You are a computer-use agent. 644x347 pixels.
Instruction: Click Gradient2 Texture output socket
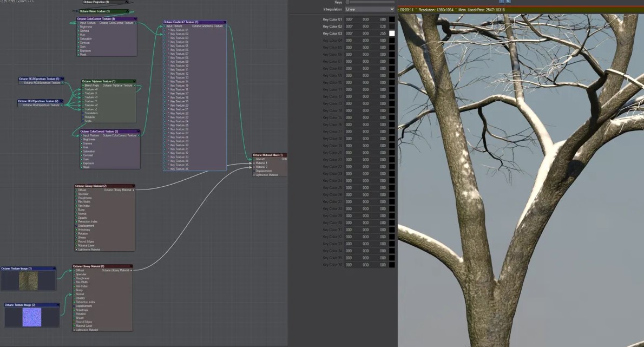coord(225,26)
